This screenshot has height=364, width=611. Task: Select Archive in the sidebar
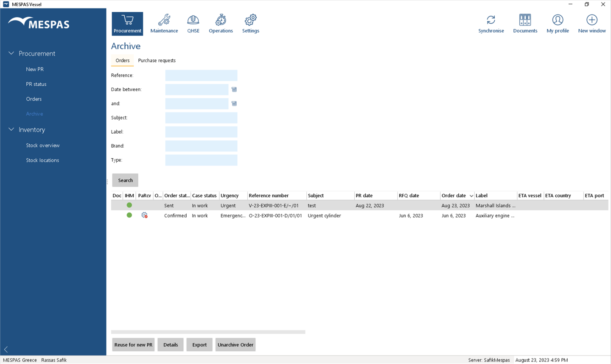point(34,114)
